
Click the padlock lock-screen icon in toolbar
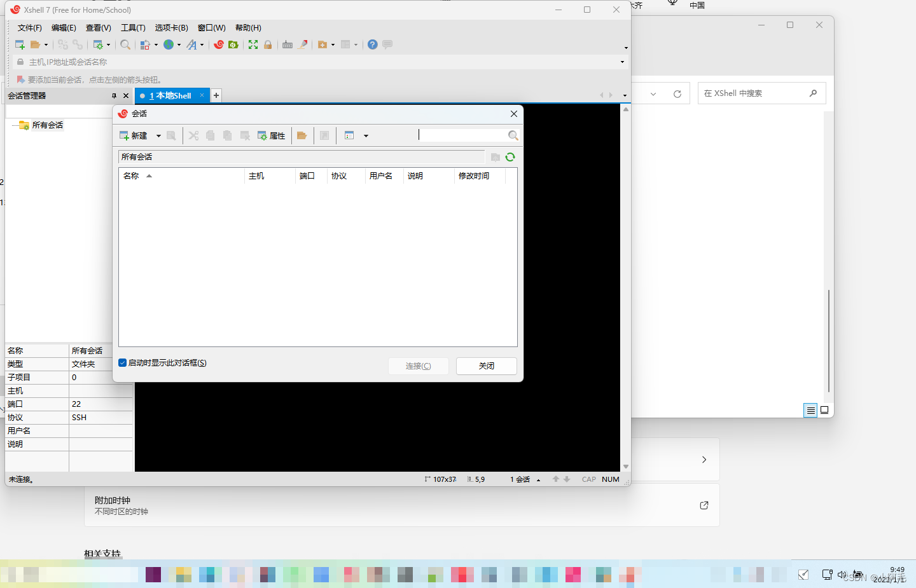click(x=268, y=44)
